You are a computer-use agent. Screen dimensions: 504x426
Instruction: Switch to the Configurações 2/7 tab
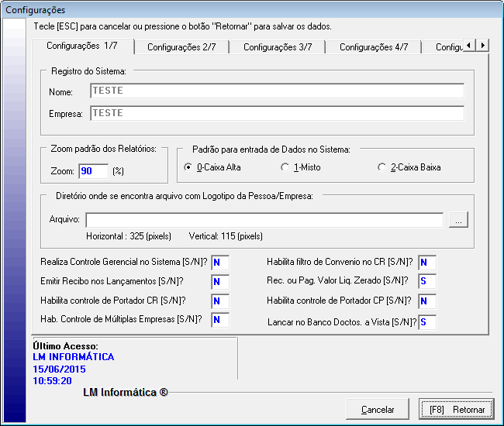(181, 47)
